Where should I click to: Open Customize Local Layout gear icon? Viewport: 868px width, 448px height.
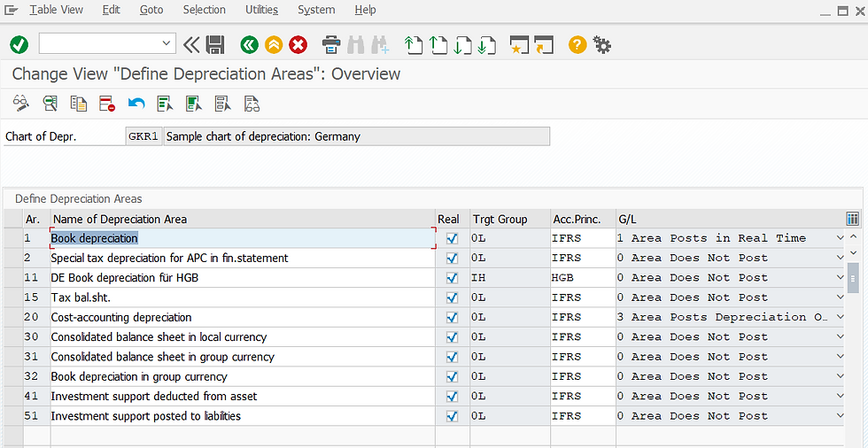[x=601, y=44]
